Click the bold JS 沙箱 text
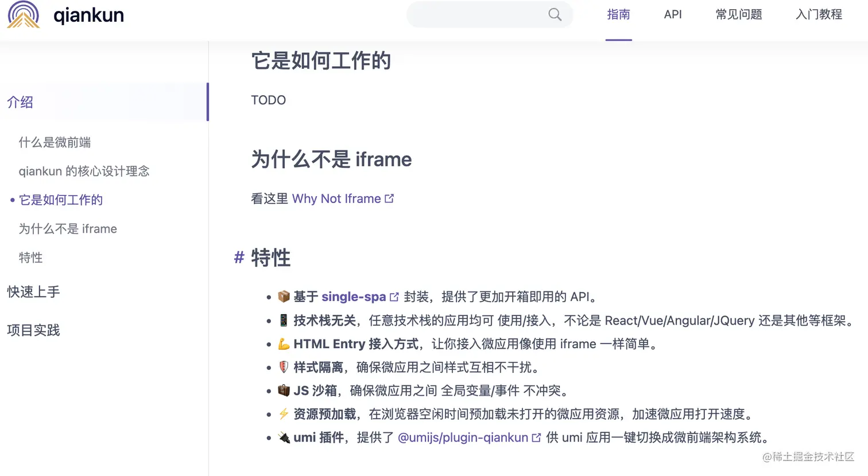 click(315, 391)
